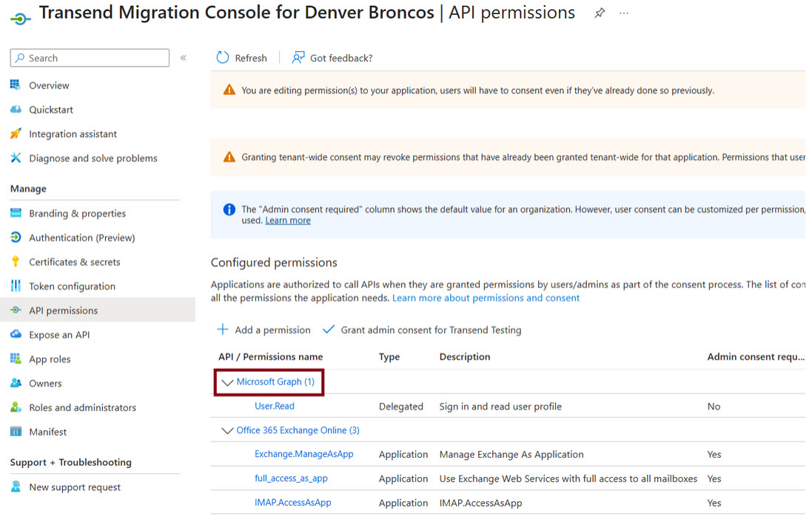Click the pin icon beside the page title
Viewport: 812px width, 517px height.
[x=599, y=13]
